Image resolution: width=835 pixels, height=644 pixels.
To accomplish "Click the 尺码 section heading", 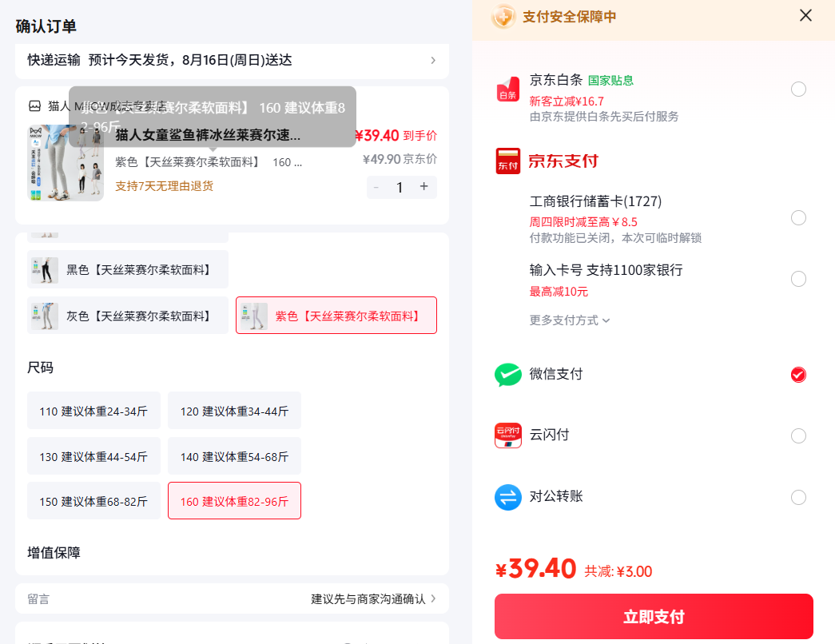I will (x=41, y=368).
